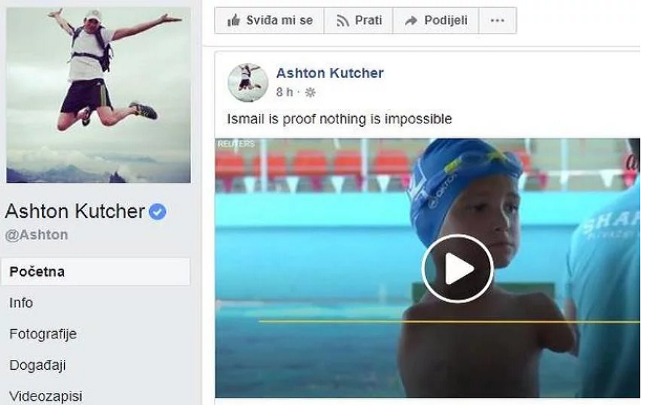Open the three-dots more options menu
Image resolution: width=658 pixels, height=405 pixels.
497,21
